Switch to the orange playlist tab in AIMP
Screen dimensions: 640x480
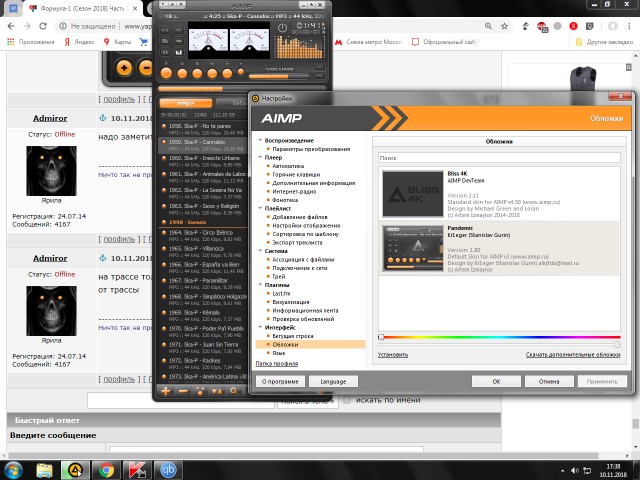[186, 103]
